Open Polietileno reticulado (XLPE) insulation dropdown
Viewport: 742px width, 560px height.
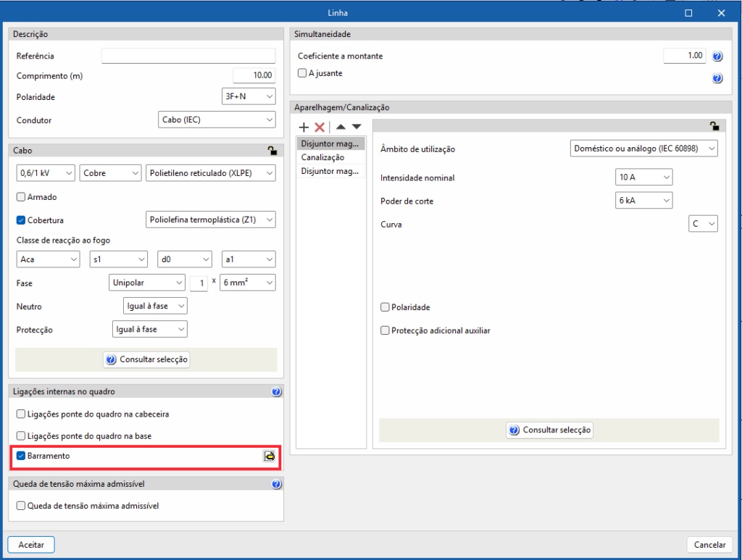pyautogui.click(x=211, y=173)
